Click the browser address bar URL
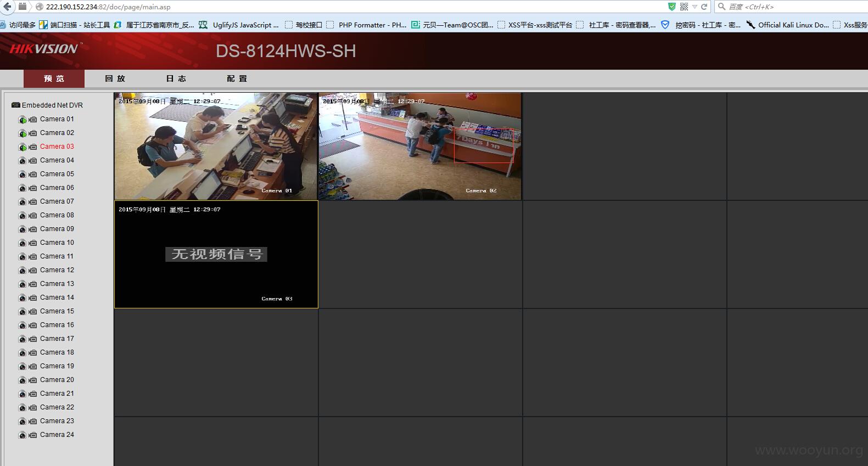868x466 pixels. (x=108, y=7)
